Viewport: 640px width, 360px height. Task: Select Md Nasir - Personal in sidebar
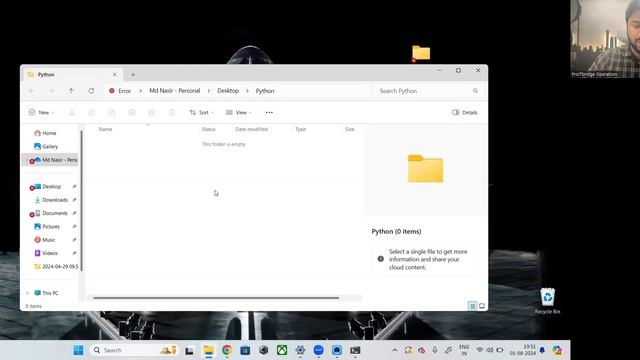(50, 160)
